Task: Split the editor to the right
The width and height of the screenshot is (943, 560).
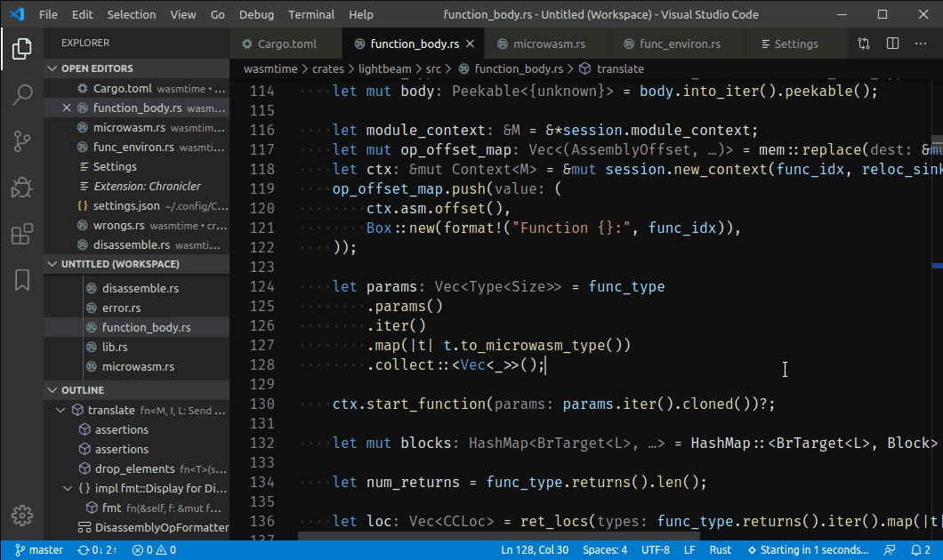Action: pos(892,44)
